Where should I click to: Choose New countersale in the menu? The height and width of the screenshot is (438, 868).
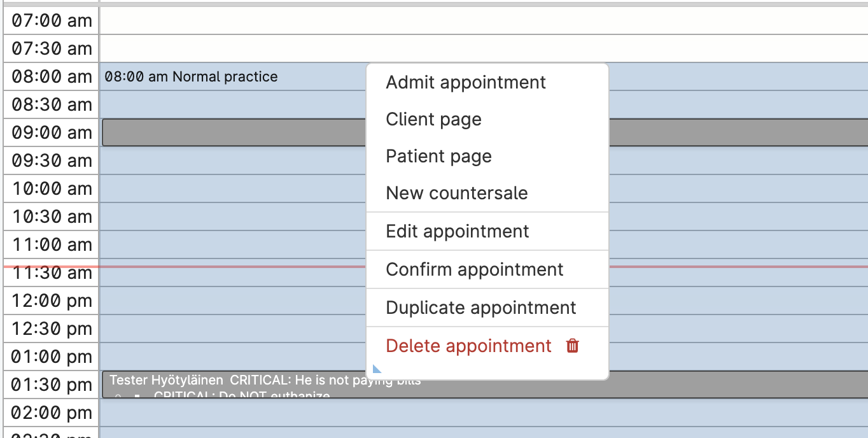[456, 194]
